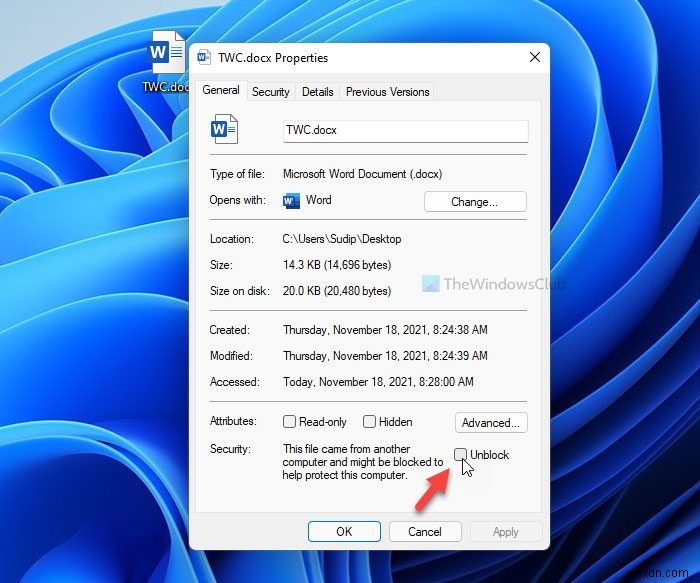Image resolution: width=700 pixels, height=583 pixels.
Task: Click the Cancel button
Action: pyautogui.click(x=425, y=532)
